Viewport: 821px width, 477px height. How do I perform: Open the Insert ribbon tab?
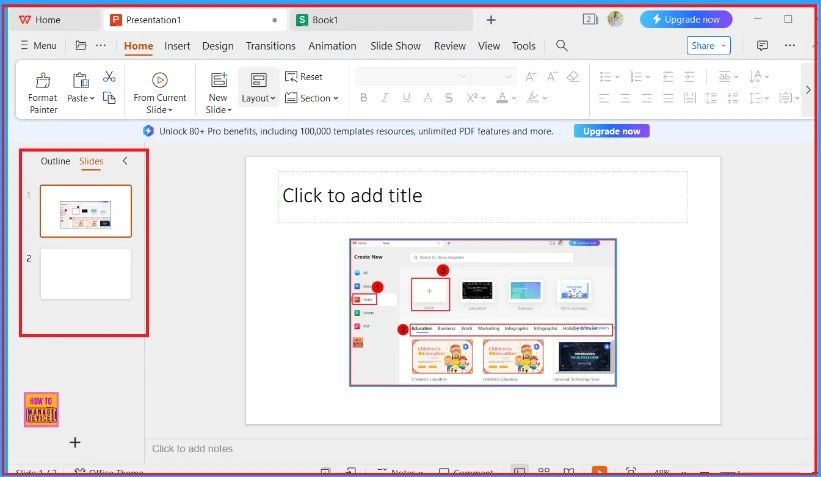tap(177, 46)
